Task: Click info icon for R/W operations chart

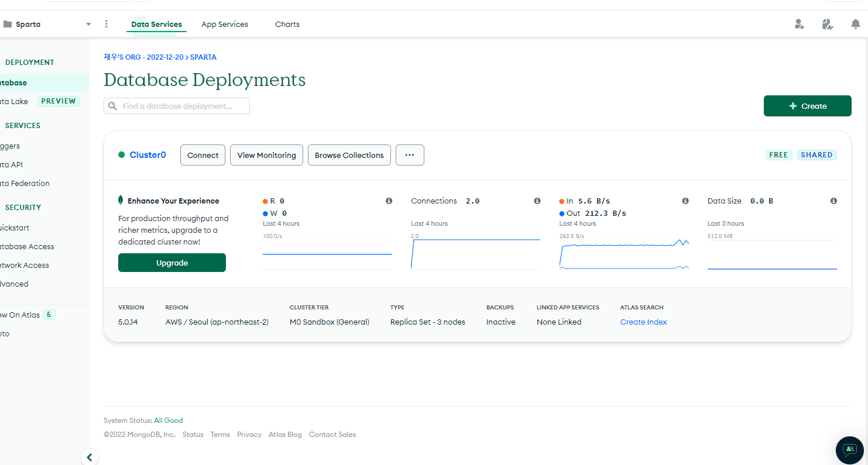Action: [x=389, y=201]
